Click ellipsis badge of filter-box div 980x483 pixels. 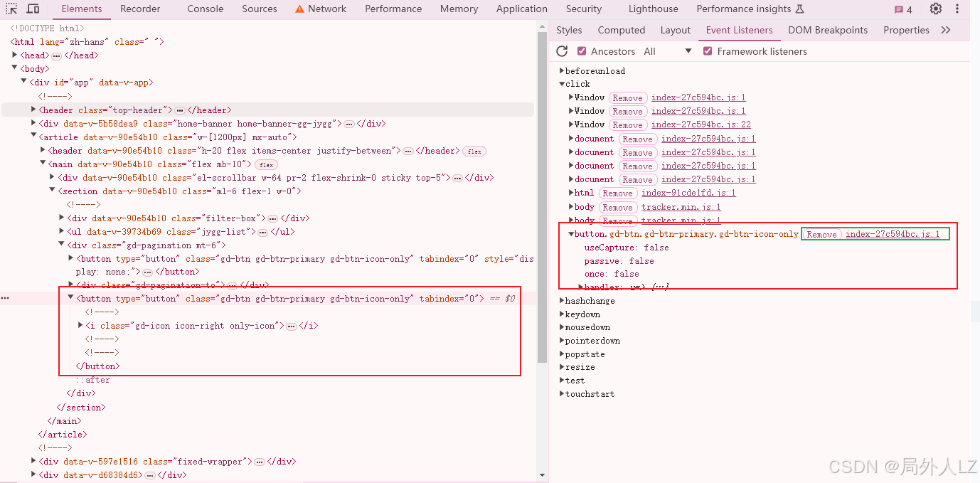pos(273,218)
